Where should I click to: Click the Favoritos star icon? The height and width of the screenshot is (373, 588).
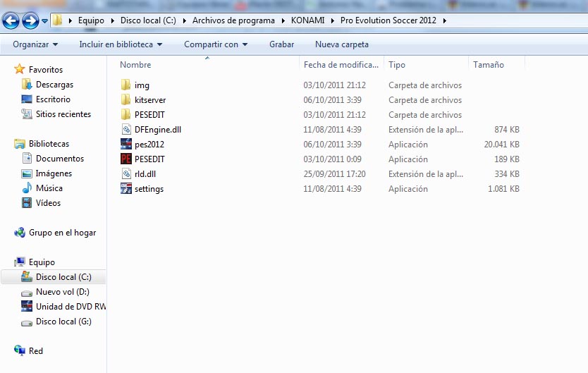19,69
